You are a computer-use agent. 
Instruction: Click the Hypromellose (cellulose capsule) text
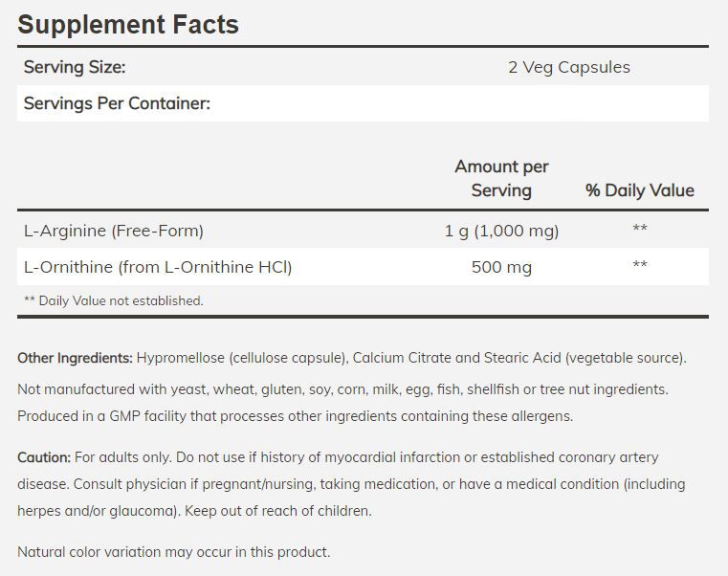click(x=240, y=358)
